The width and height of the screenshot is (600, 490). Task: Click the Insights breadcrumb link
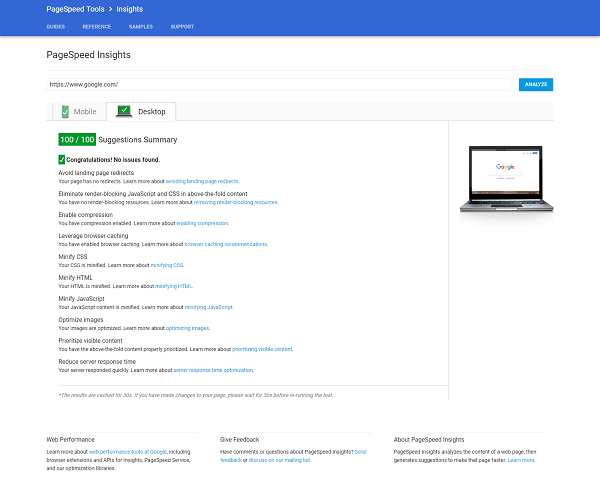pos(130,9)
